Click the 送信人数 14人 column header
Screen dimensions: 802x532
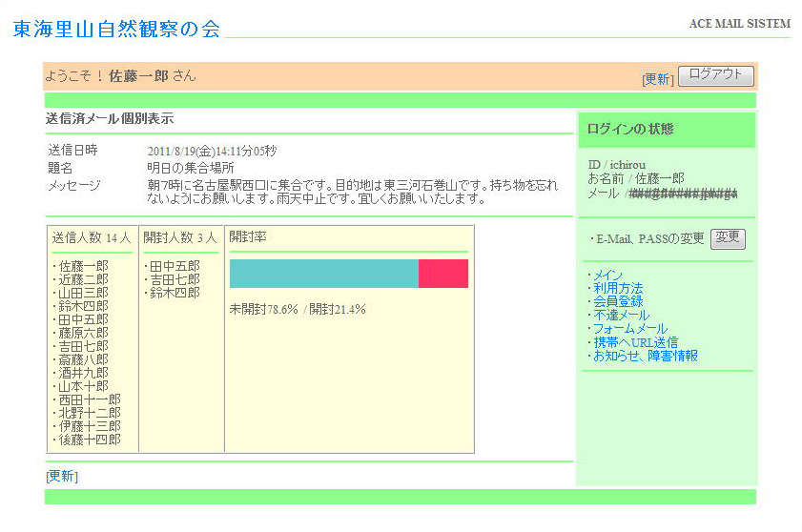click(92, 237)
